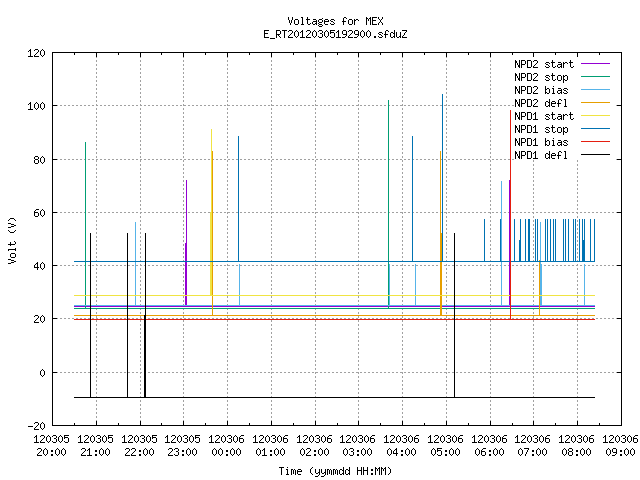This screenshot has width=640, height=480.
Task: Click the light blue NPD2 bias legend sample
Action: click(595, 90)
